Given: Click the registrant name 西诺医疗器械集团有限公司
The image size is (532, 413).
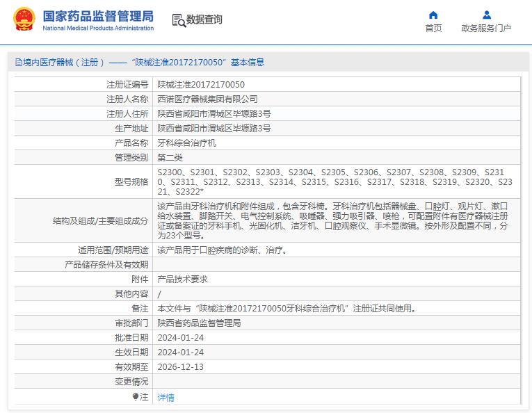Looking at the screenshot, I should point(207,99).
